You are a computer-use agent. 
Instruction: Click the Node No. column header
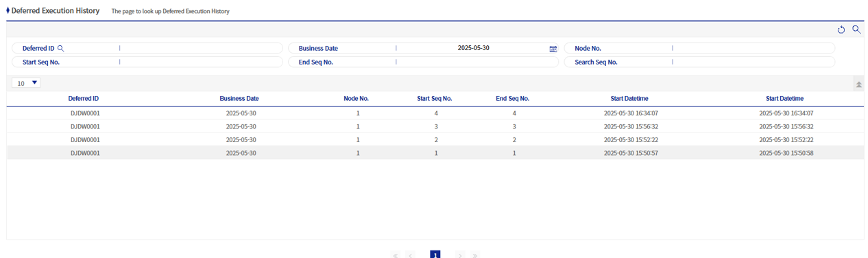click(357, 99)
